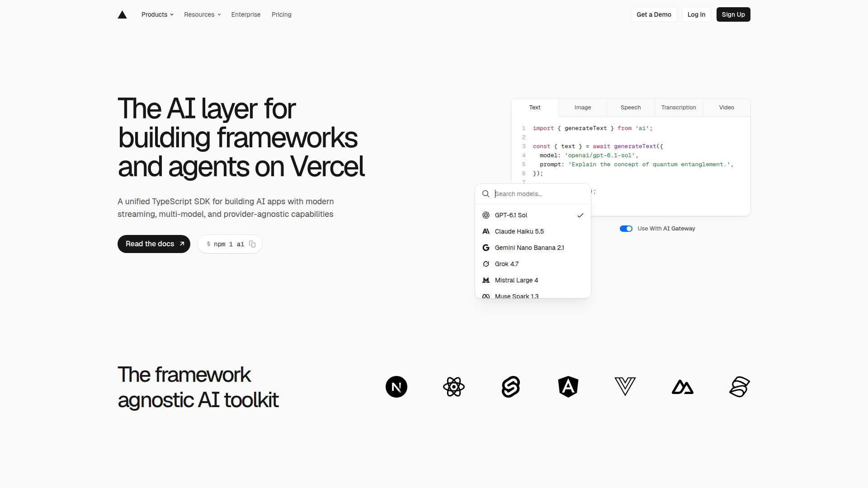
Task: Click the Use With AI Gateway label
Action: pos(666,229)
